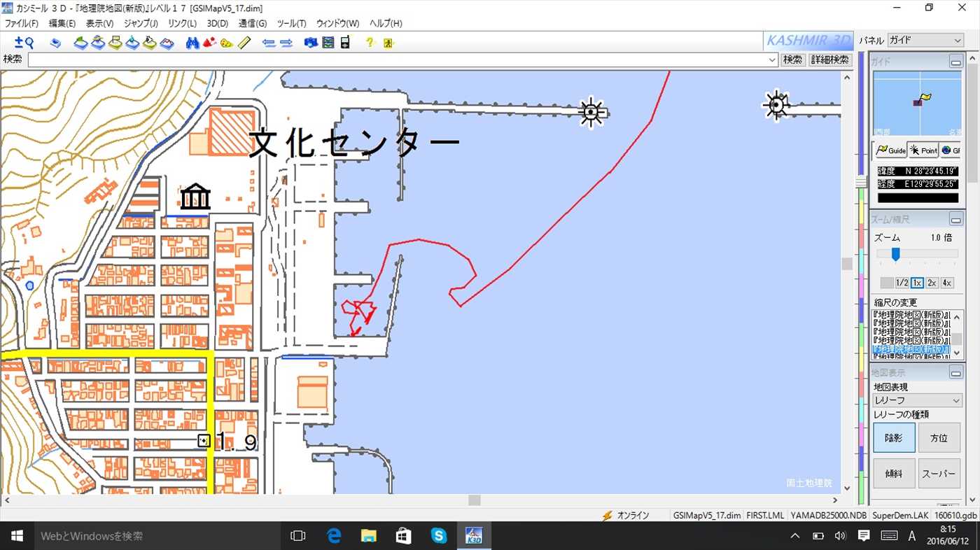Click the yellow exit sign icon
980x550 pixels.
[388, 43]
